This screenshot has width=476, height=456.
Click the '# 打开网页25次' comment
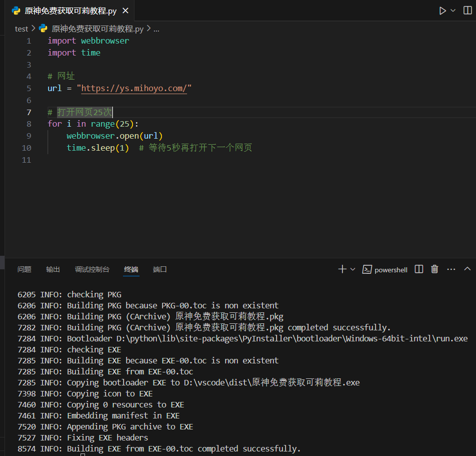79,112
